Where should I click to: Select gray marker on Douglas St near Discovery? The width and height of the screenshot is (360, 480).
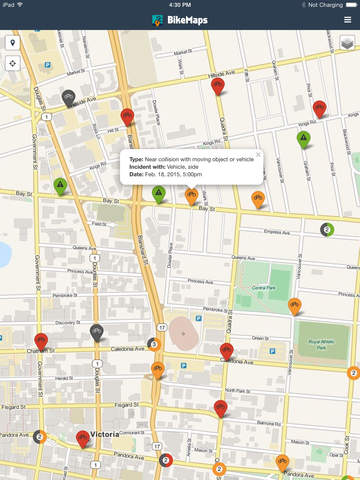(97, 333)
